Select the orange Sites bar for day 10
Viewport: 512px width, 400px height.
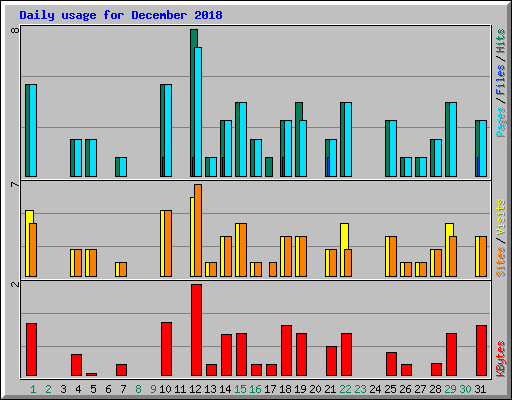click(x=168, y=243)
